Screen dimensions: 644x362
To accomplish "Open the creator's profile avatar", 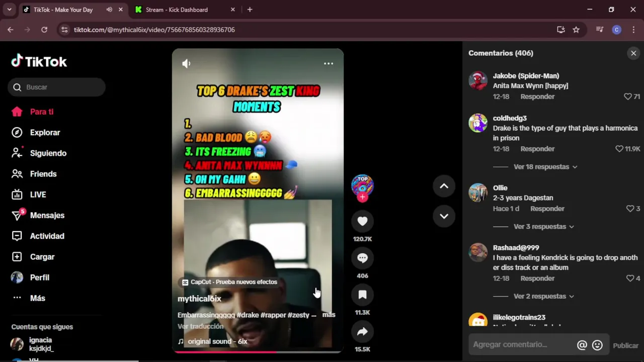I will [x=362, y=185].
